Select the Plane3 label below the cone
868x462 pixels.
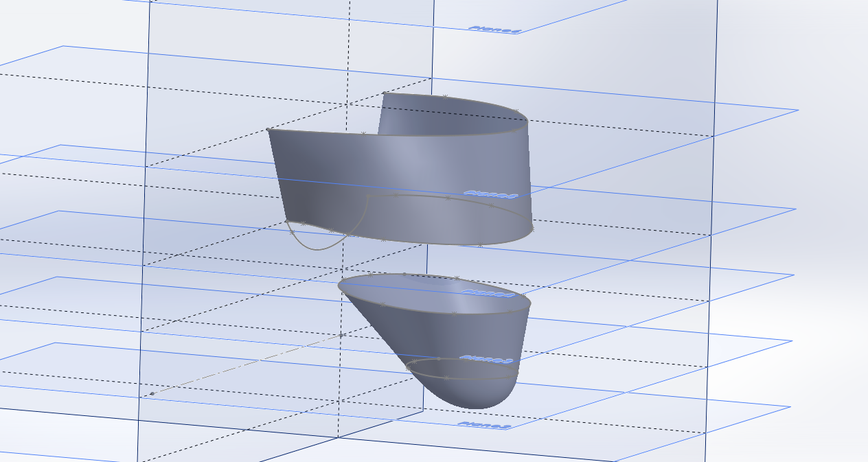pos(486,357)
